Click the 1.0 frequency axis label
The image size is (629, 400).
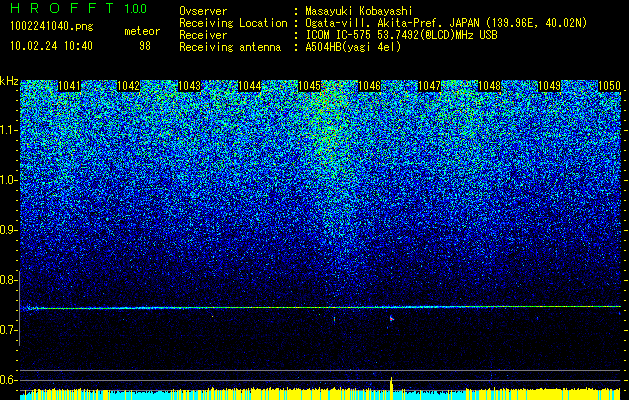pyautogui.click(x=8, y=180)
